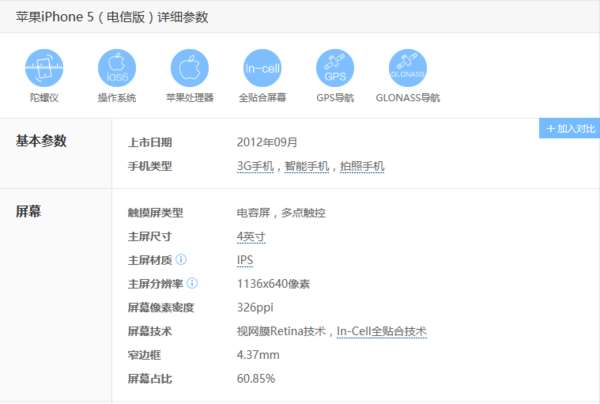The image size is (600, 404).
Task: Click the iOS6 operating system icon
Action: coord(117,68)
